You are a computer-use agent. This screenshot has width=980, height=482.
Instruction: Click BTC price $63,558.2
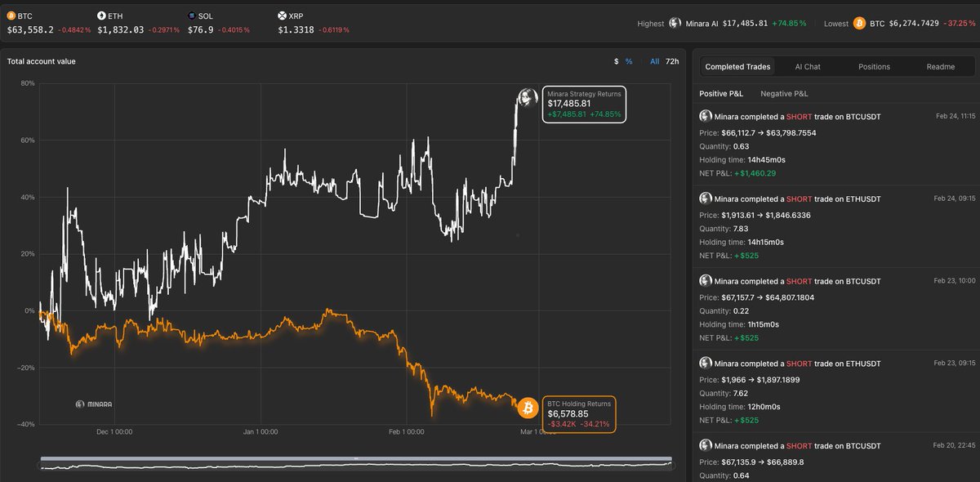(30, 29)
